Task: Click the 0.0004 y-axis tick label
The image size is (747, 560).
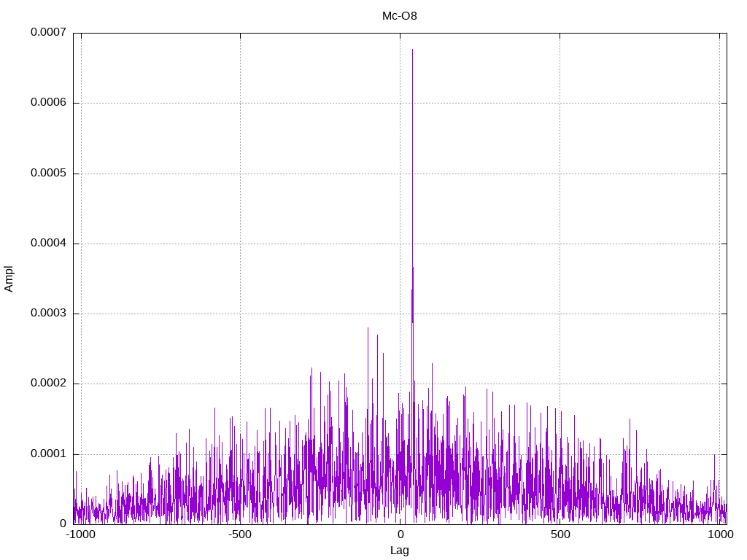Action: pyautogui.click(x=49, y=243)
